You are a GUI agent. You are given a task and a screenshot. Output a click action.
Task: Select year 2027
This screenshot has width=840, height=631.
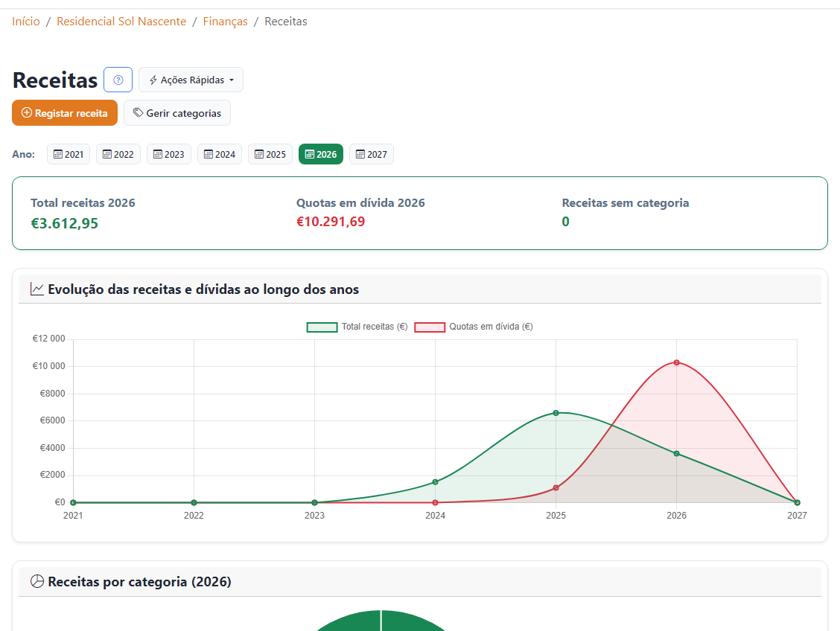coord(372,154)
